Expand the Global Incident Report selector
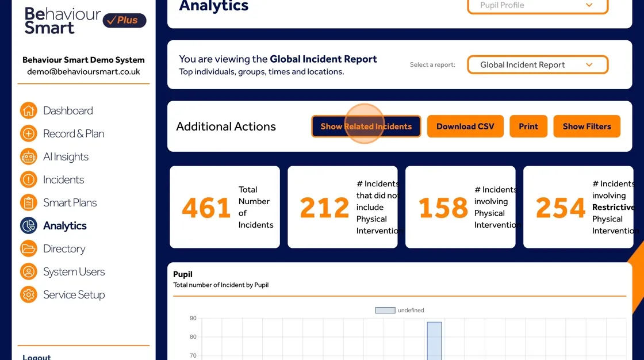Image resolution: width=644 pixels, height=360 pixels. [537, 64]
